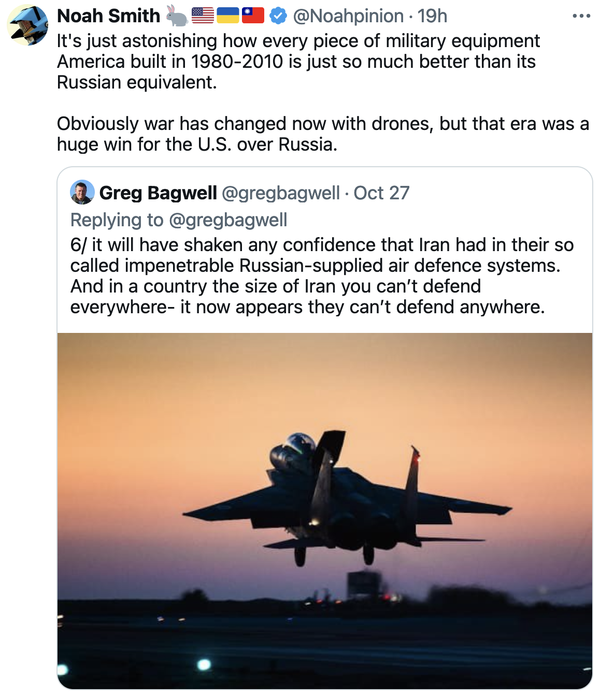Click the runway lights at the photo's bottom
This screenshot has height=700, width=600.
click(x=204, y=664)
